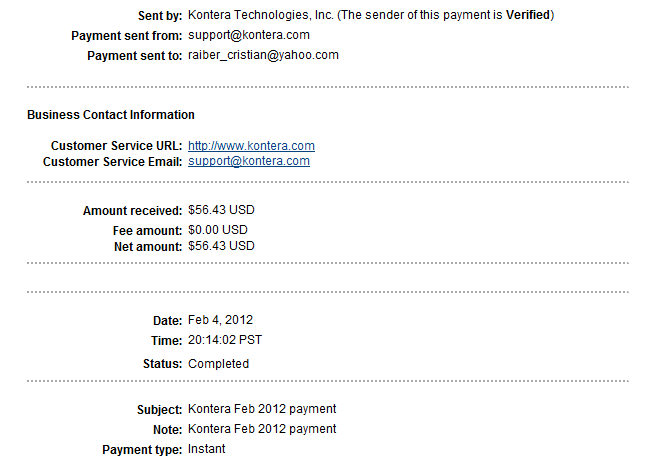Image resolution: width=667 pixels, height=458 pixels.
Task: Click the time '20:14:02 PST'
Action: tap(225, 340)
